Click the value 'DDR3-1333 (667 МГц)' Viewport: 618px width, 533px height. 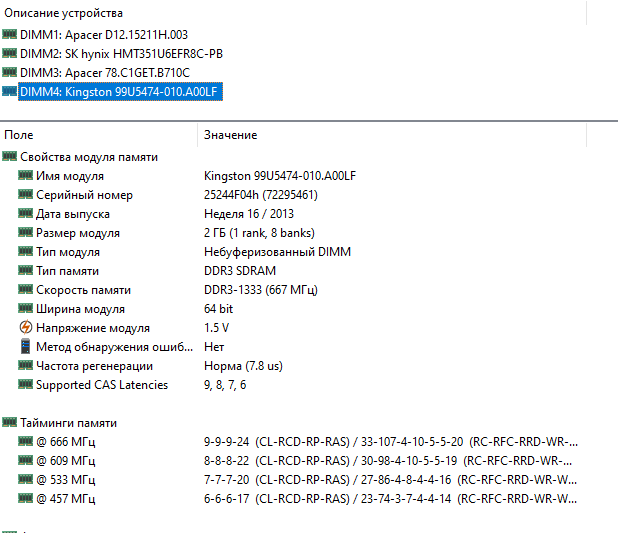[x=261, y=290]
